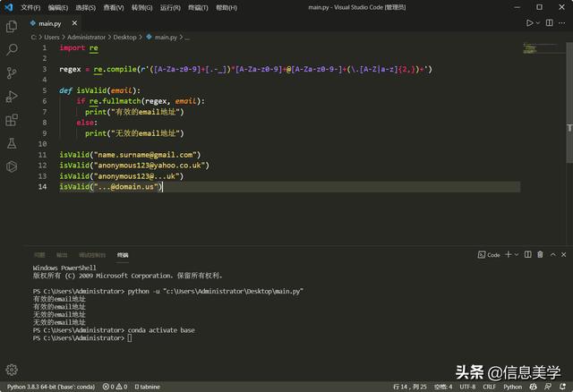Image resolution: width=573 pixels, height=392 pixels.
Task: Open the notifications bell icon
Action: pos(562,387)
